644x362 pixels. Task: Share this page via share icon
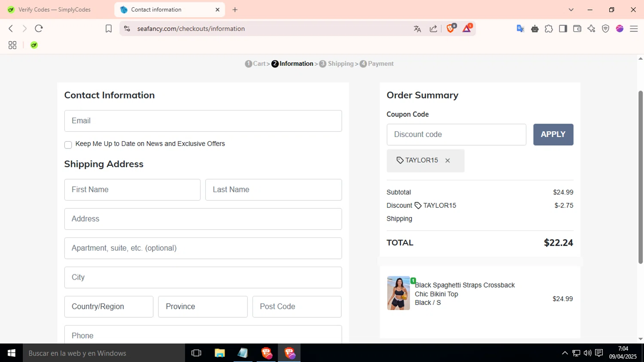click(x=434, y=29)
